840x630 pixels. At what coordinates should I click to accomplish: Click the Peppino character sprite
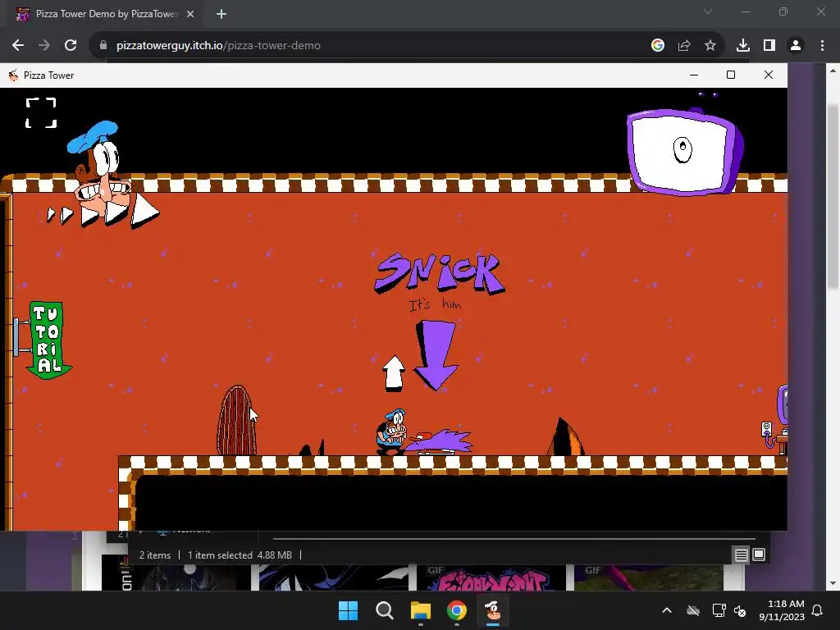click(391, 431)
